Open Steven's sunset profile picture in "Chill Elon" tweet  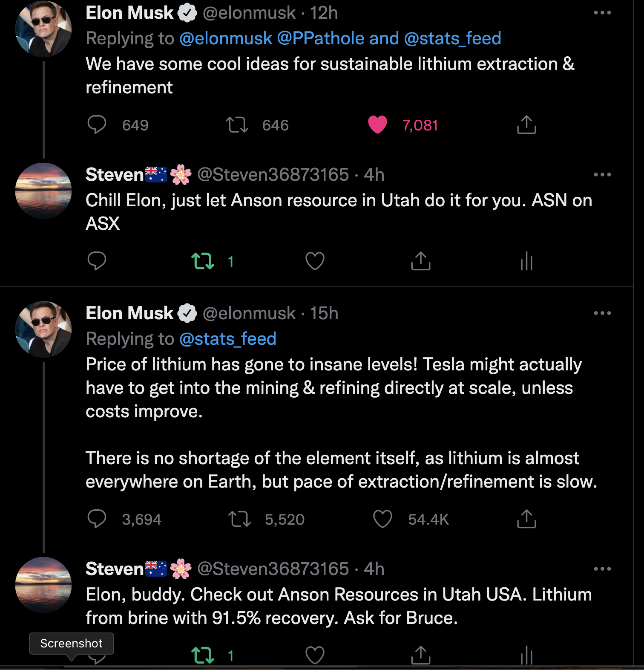coord(43,191)
